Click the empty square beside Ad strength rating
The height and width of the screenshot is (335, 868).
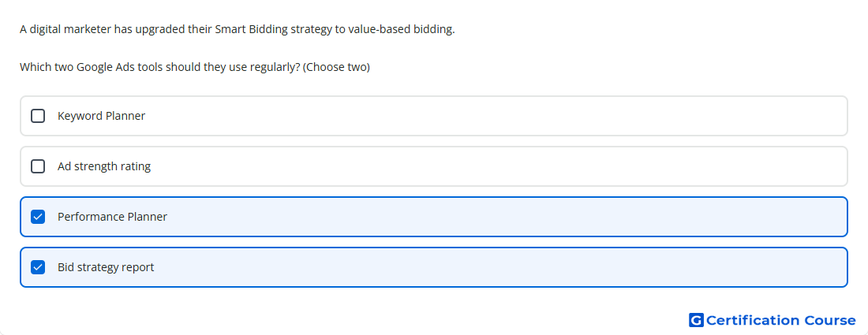38,166
